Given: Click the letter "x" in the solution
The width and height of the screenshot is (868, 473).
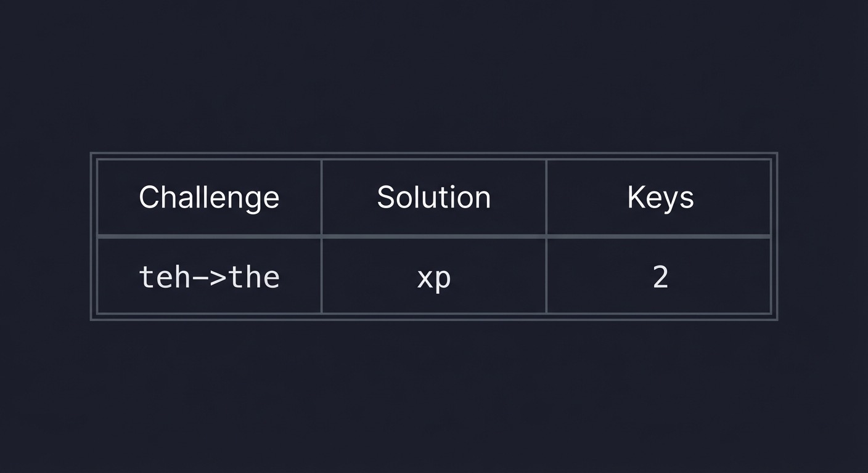Looking at the screenshot, I should coord(425,278).
